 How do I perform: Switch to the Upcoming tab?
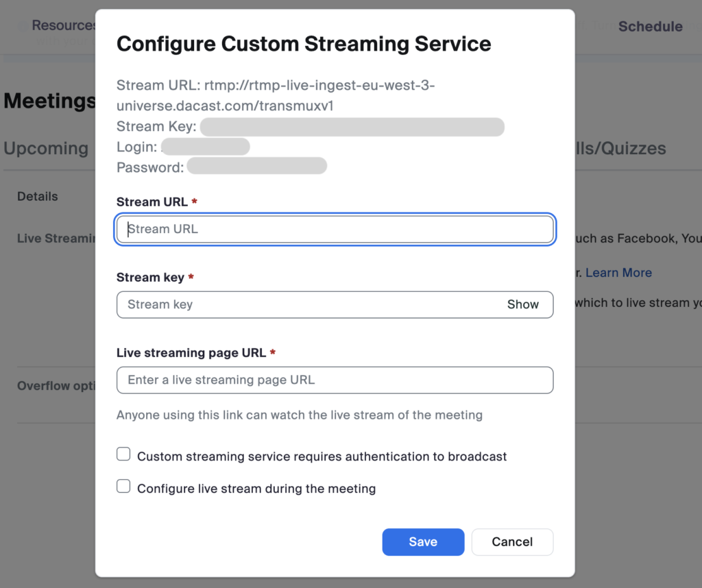click(46, 148)
